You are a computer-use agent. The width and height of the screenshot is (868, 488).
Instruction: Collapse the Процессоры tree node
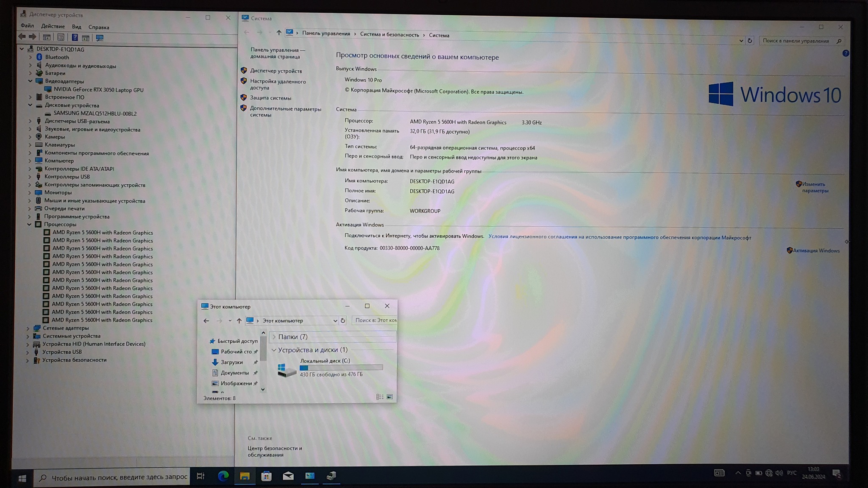29,225
